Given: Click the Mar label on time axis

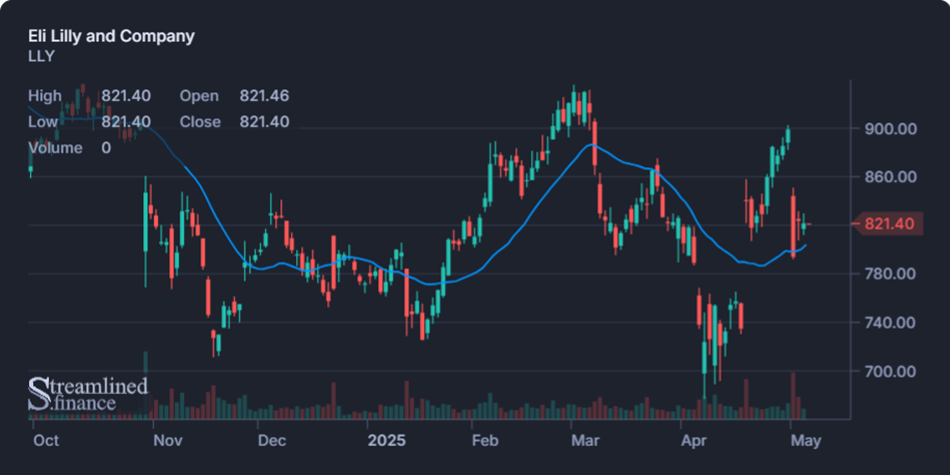Looking at the screenshot, I should pyautogui.click(x=585, y=440).
